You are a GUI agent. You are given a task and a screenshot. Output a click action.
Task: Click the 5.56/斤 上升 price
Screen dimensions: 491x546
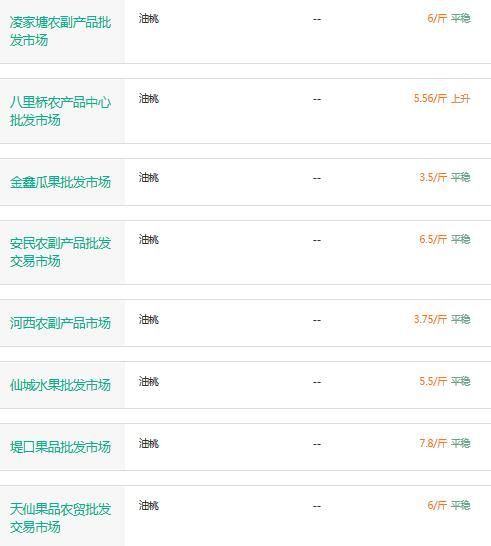(442, 99)
